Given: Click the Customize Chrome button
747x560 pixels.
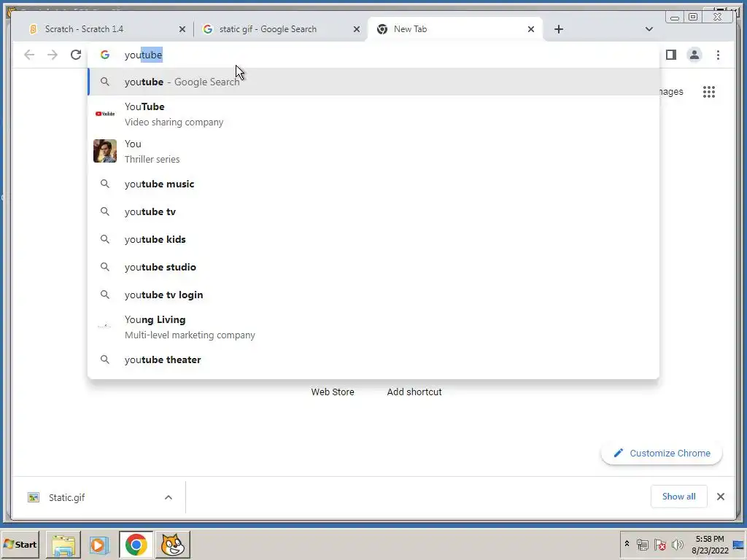Looking at the screenshot, I should [662, 453].
